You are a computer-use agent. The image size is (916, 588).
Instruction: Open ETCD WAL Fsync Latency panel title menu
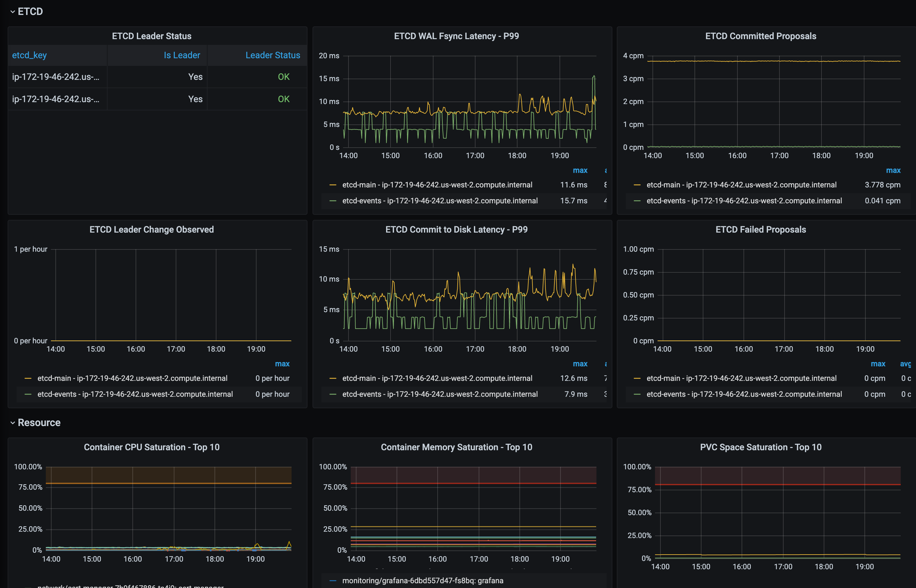click(456, 36)
